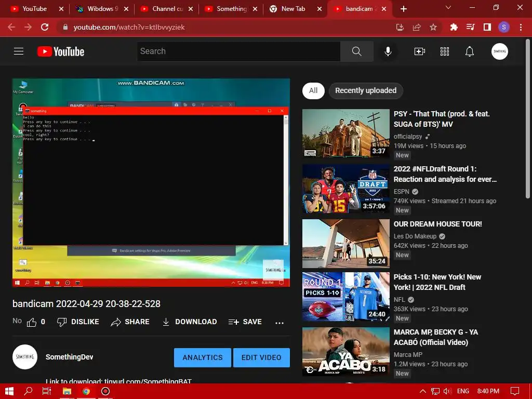Open more actions ellipsis under video
532x399 pixels.
[x=279, y=323]
